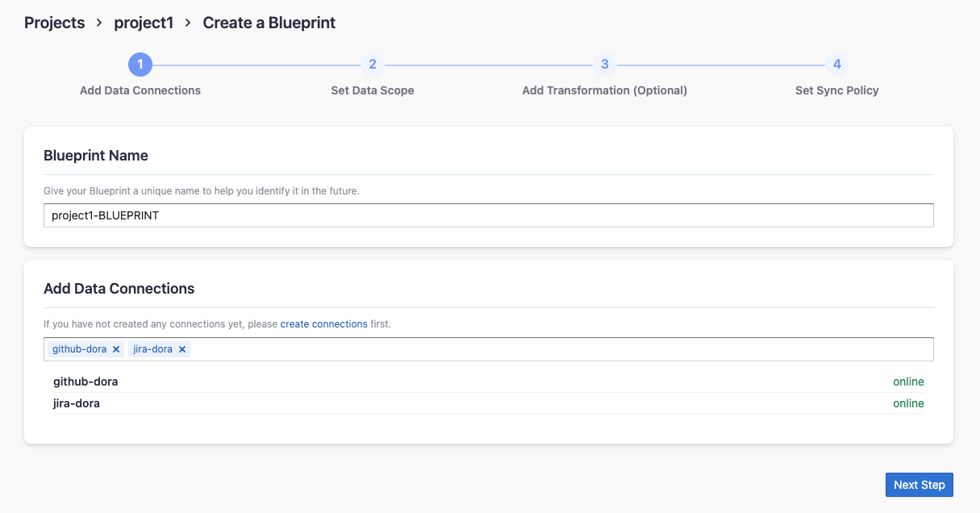980x513 pixels.
Task: Click the Next Step button
Action: point(919,485)
